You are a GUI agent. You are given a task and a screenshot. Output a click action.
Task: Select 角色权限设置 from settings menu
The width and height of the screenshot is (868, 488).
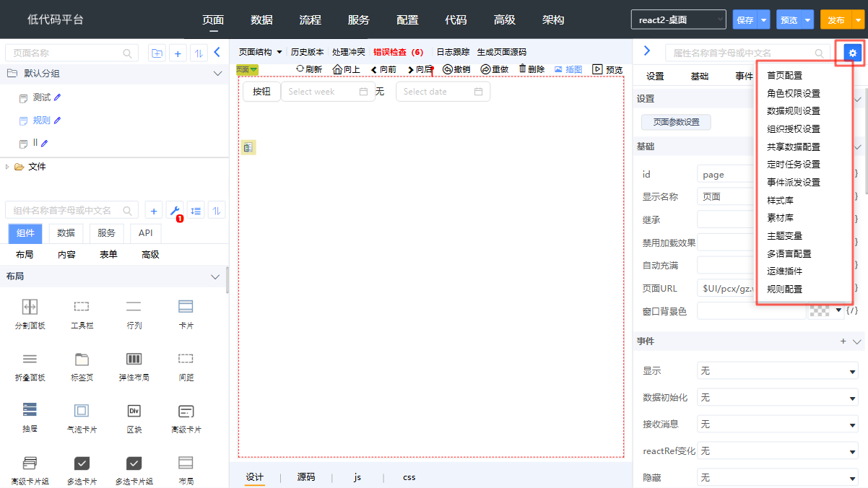tap(794, 94)
